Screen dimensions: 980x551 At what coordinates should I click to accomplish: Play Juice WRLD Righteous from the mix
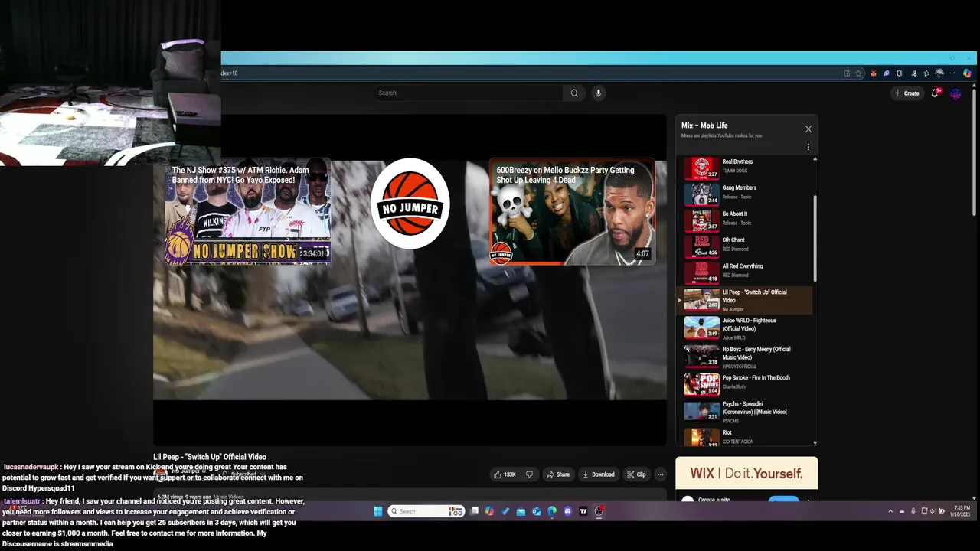(746, 328)
